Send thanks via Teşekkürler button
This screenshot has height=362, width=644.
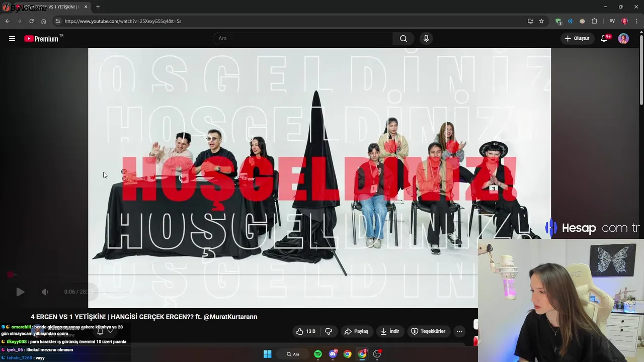[428, 331]
